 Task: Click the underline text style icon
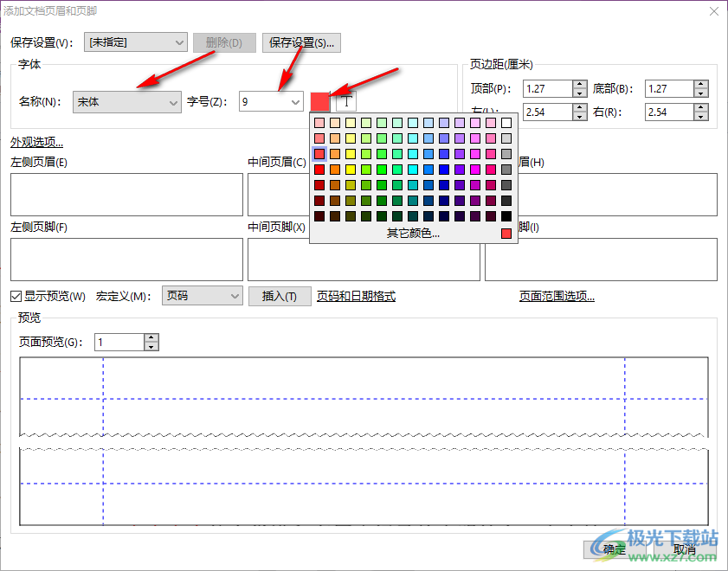346,101
